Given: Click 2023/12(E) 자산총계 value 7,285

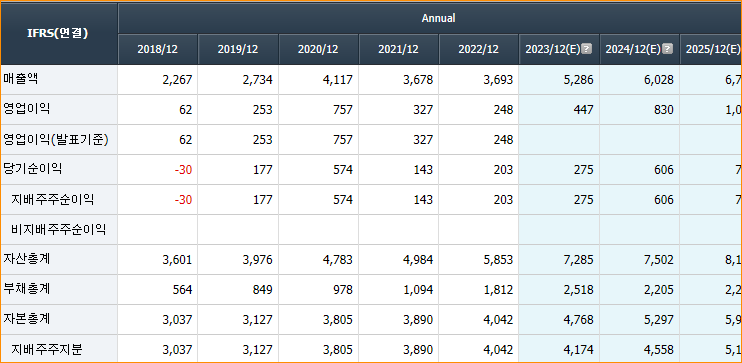Looking at the screenshot, I should point(578,260).
